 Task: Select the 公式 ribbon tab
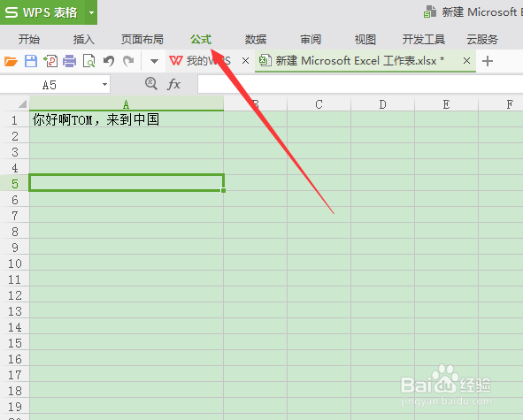coord(201,39)
